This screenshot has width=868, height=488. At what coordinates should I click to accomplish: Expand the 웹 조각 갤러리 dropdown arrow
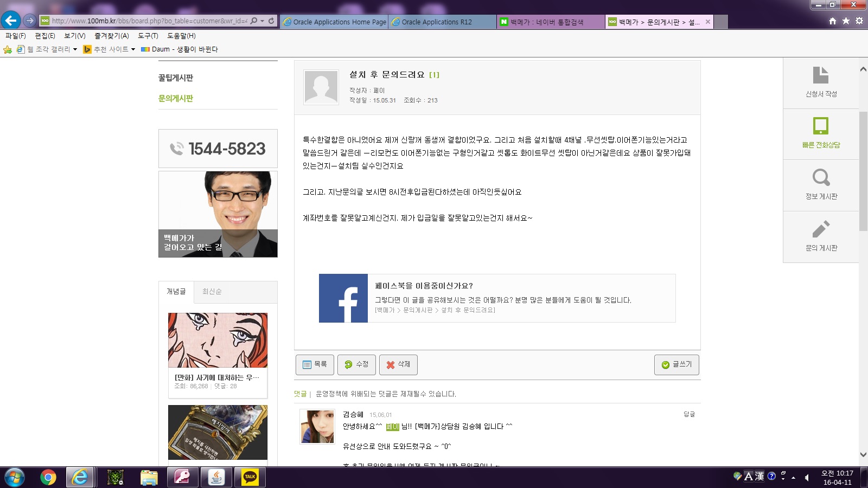tap(75, 49)
